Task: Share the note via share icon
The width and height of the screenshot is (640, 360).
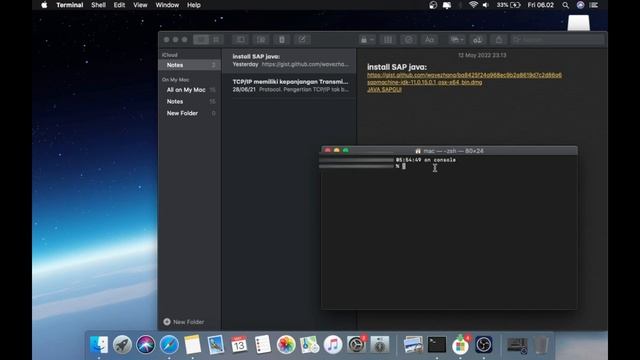Action: pyautogui.click(x=499, y=40)
